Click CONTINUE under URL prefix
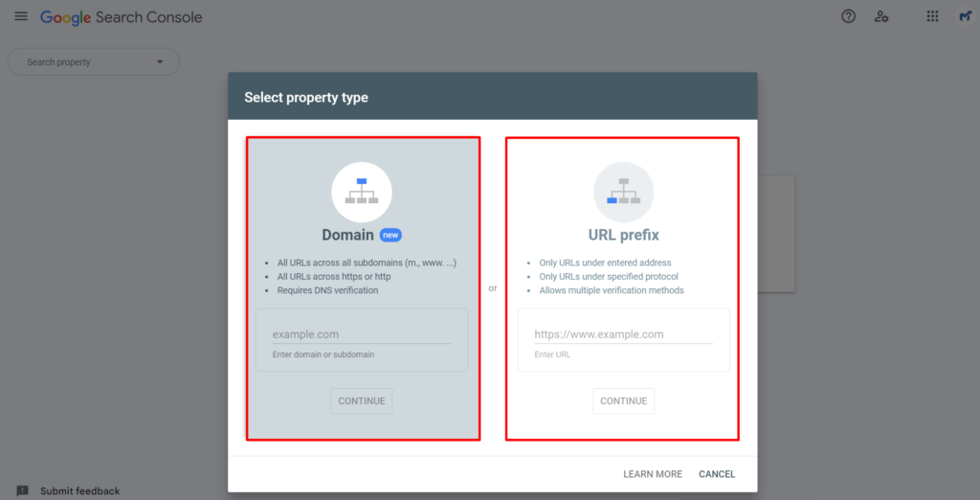Screen dimensions: 980x500 [x=624, y=401]
